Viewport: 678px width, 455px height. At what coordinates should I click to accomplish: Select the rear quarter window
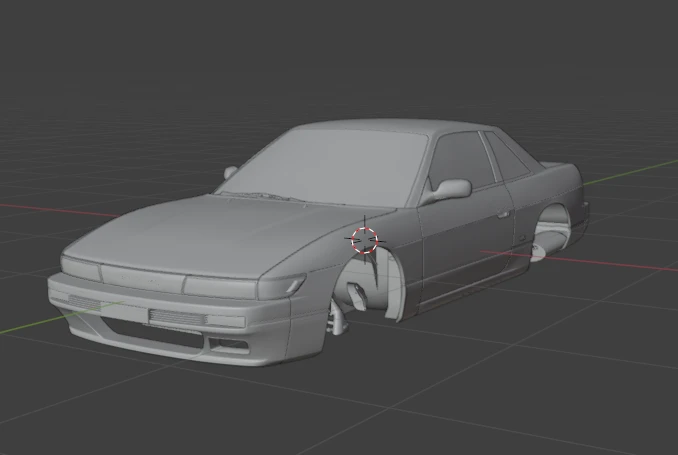(x=506, y=156)
